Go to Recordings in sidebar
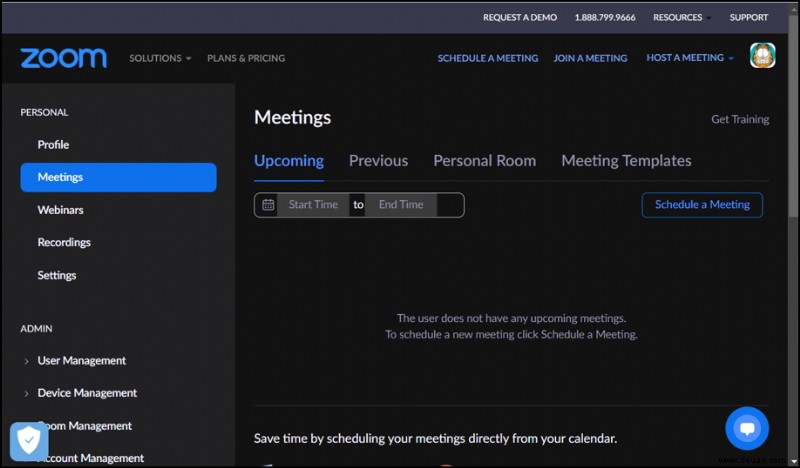Viewport: 800px width, 468px height. tap(64, 242)
